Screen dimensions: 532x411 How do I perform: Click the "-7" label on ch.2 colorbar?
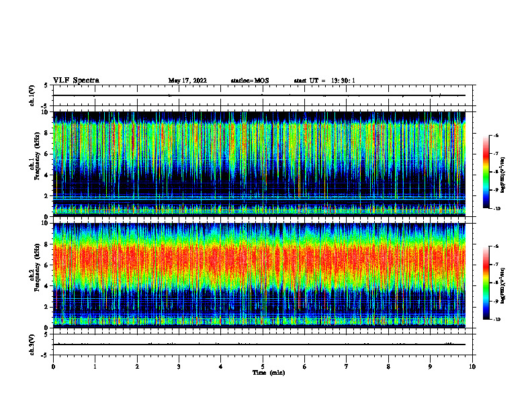click(496, 265)
